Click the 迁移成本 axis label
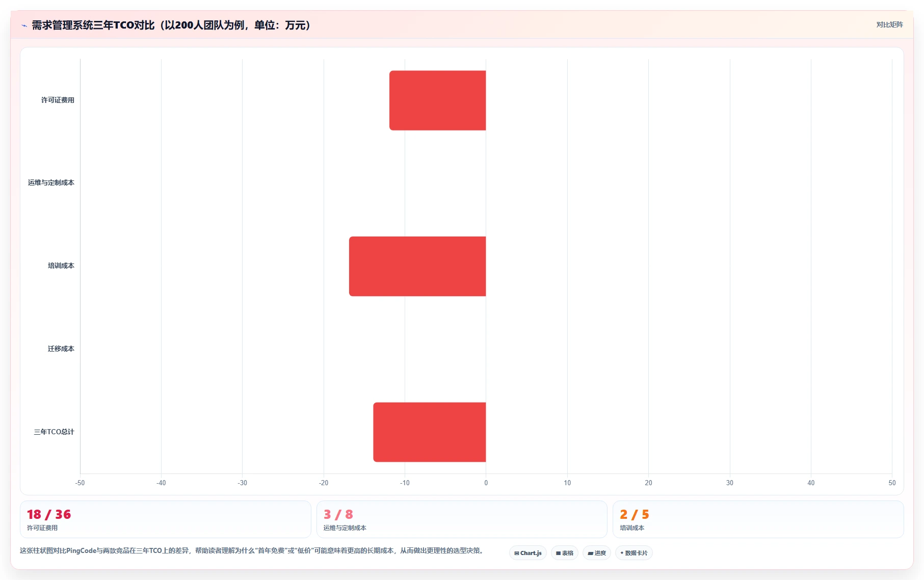 pyautogui.click(x=61, y=349)
